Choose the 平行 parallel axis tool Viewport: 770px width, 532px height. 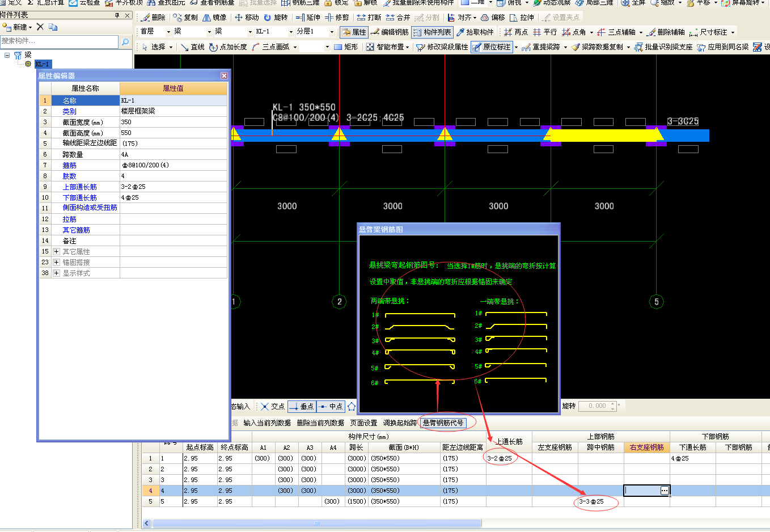click(544, 32)
